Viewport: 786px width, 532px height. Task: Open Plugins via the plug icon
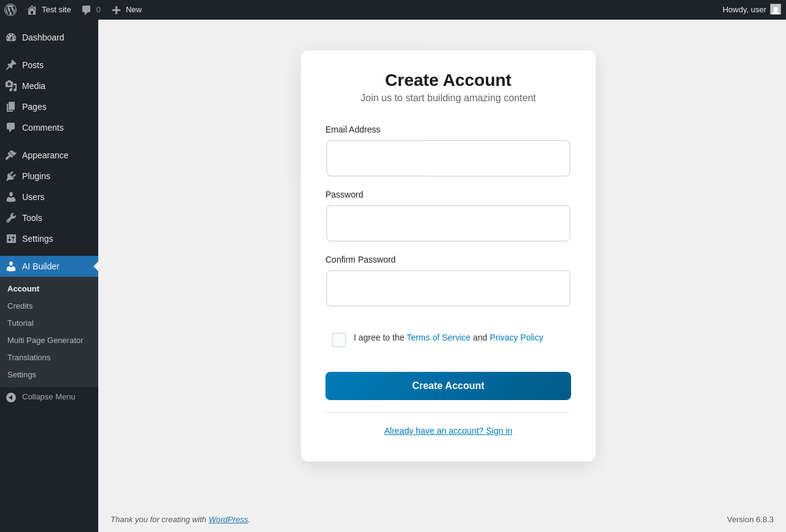[11, 176]
